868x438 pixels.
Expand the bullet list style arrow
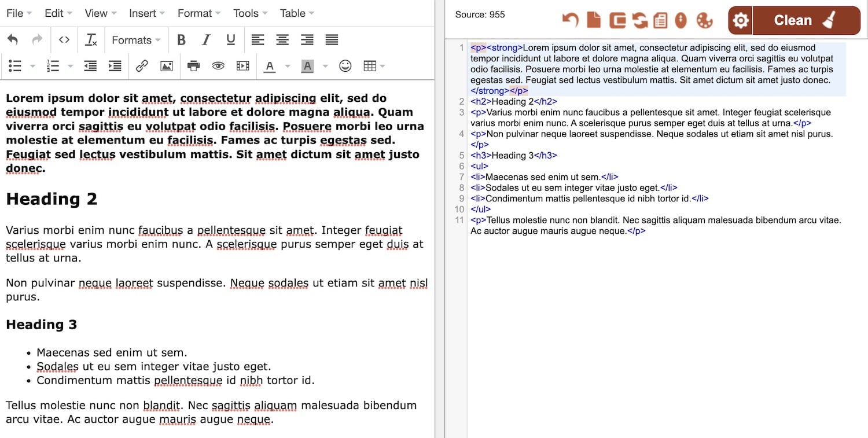[33, 66]
